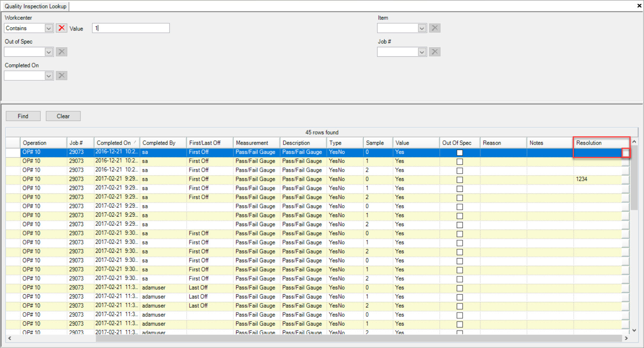Sort by Operation column header

tap(43, 143)
